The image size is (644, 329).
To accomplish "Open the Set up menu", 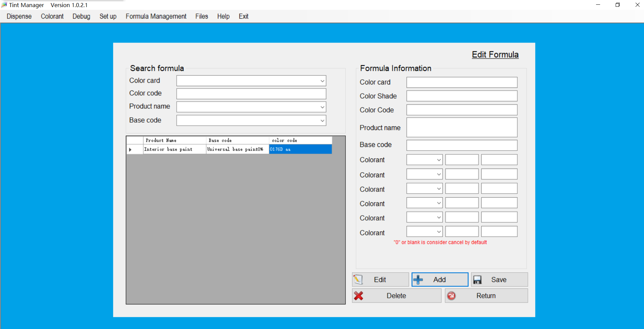I will pos(108,16).
